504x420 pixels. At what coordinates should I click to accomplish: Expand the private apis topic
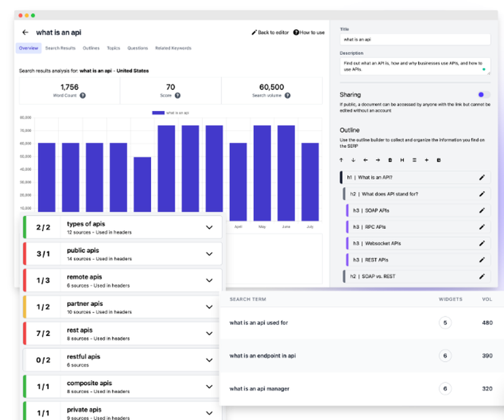tap(209, 413)
